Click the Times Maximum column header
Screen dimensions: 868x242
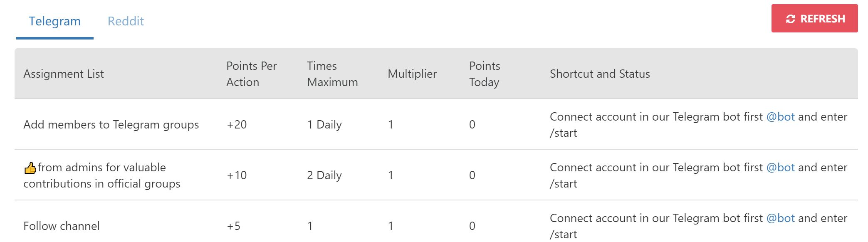pyautogui.click(x=332, y=74)
